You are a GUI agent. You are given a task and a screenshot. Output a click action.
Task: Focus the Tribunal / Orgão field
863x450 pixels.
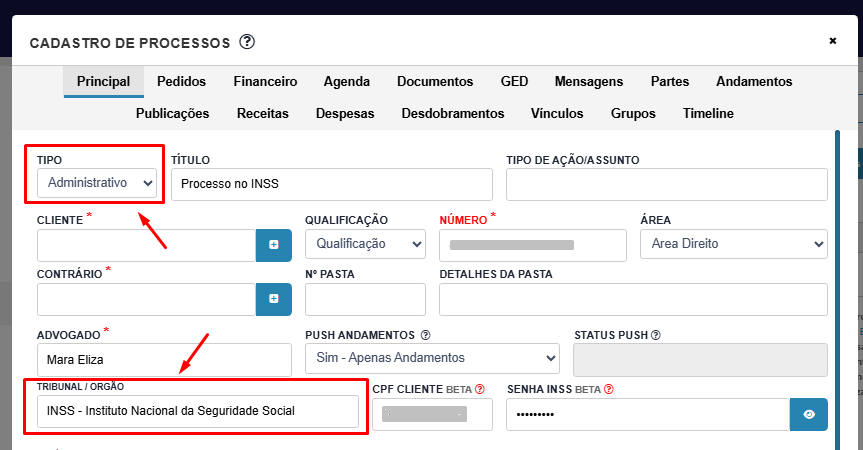coord(198,411)
